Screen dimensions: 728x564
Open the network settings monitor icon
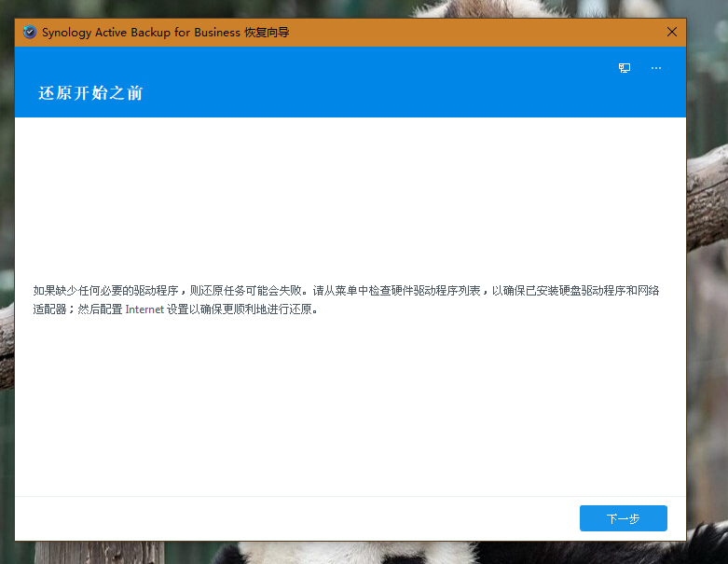[x=625, y=68]
